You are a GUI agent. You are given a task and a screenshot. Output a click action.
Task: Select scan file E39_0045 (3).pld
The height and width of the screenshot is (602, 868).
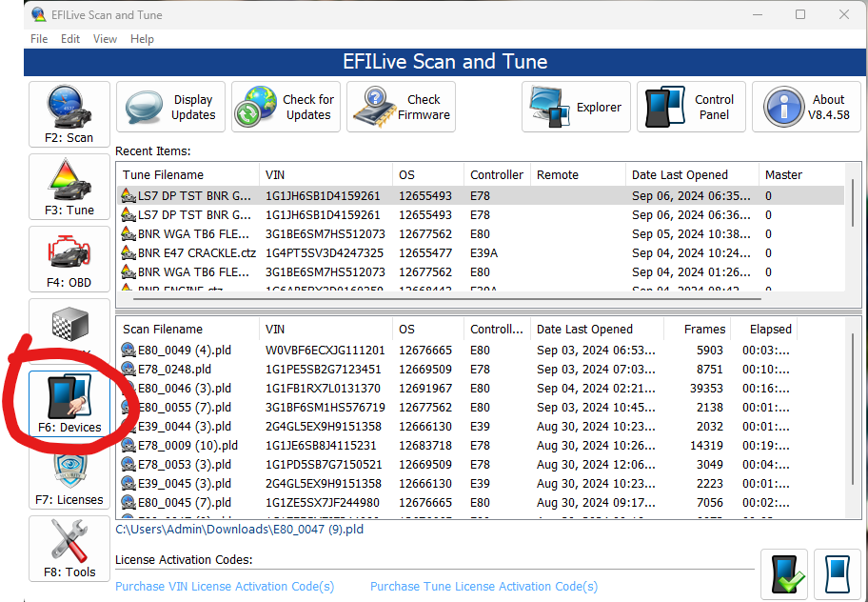click(481, 484)
